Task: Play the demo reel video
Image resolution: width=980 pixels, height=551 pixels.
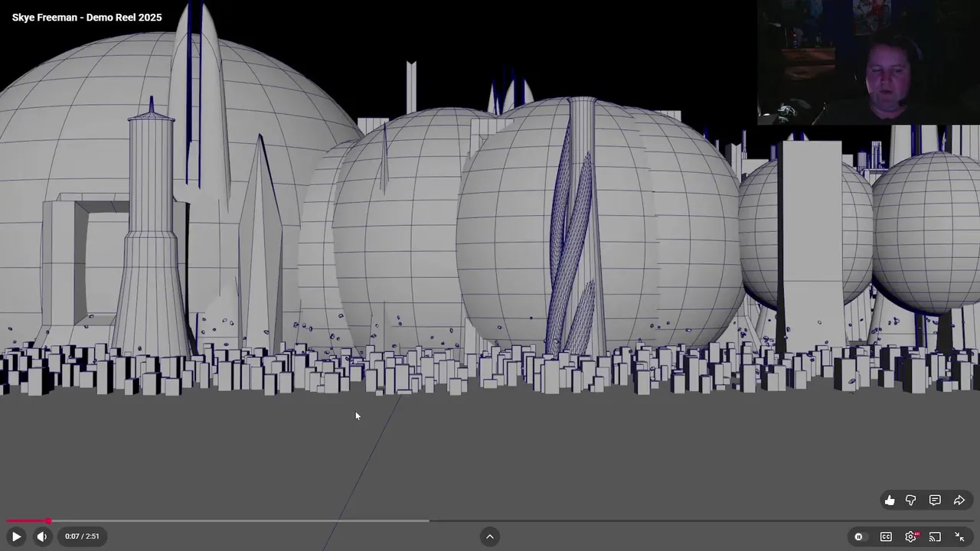Action: pyautogui.click(x=16, y=536)
